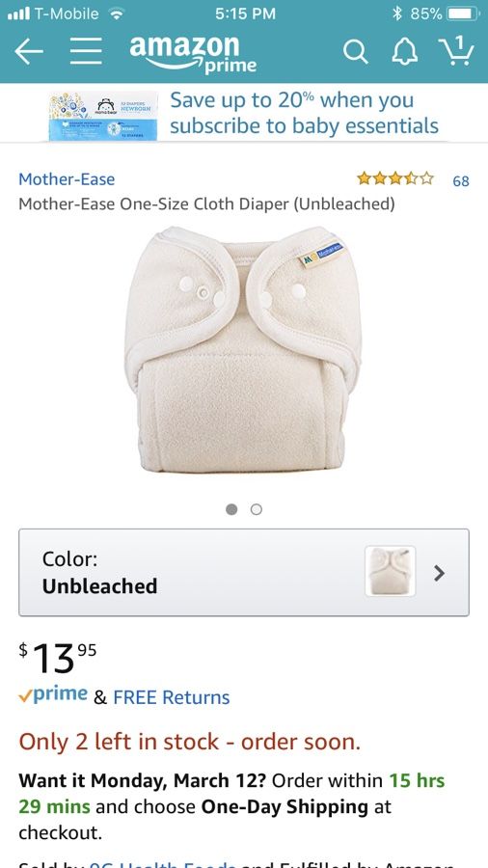
Task: Tap the Unbleached color swatch thumbnail
Action: coord(390,571)
